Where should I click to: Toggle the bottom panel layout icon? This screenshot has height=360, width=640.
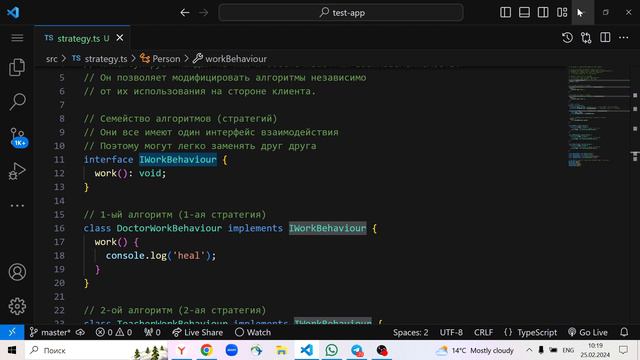pos(524,13)
